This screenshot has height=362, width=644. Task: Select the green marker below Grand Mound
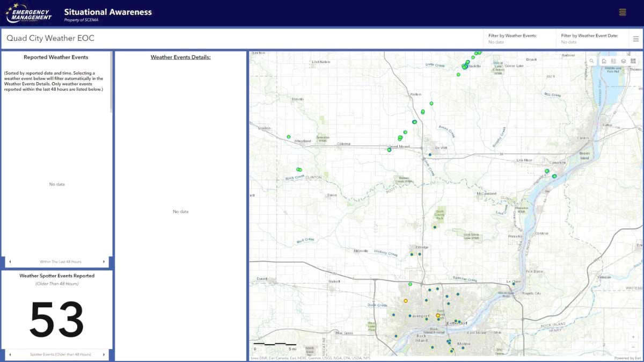[389, 150]
